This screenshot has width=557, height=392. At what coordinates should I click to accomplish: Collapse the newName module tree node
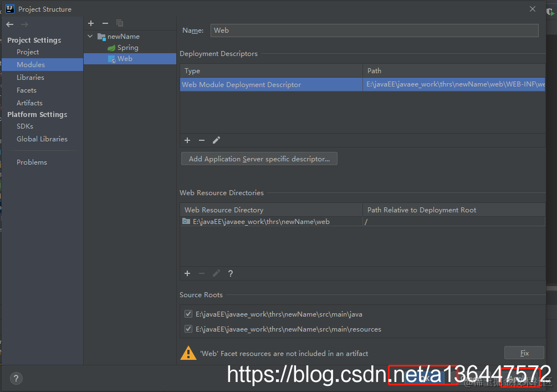90,36
